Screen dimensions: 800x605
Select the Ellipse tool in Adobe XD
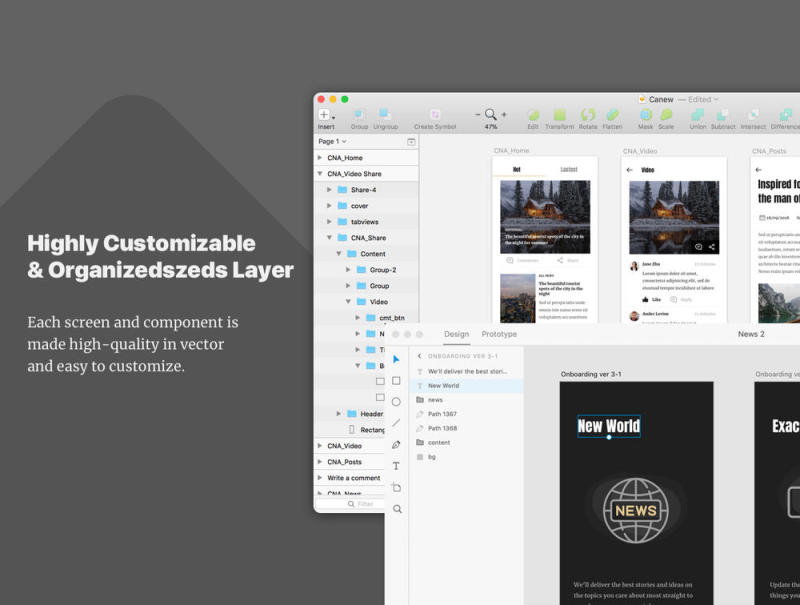(x=396, y=402)
